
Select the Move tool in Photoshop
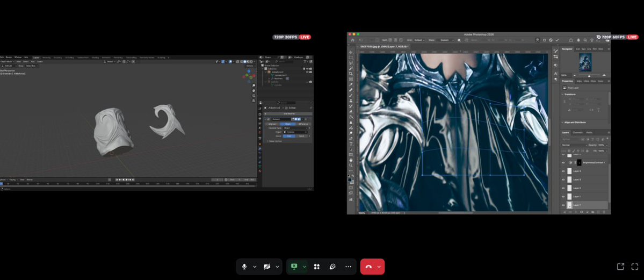pyautogui.click(x=351, y=52)
